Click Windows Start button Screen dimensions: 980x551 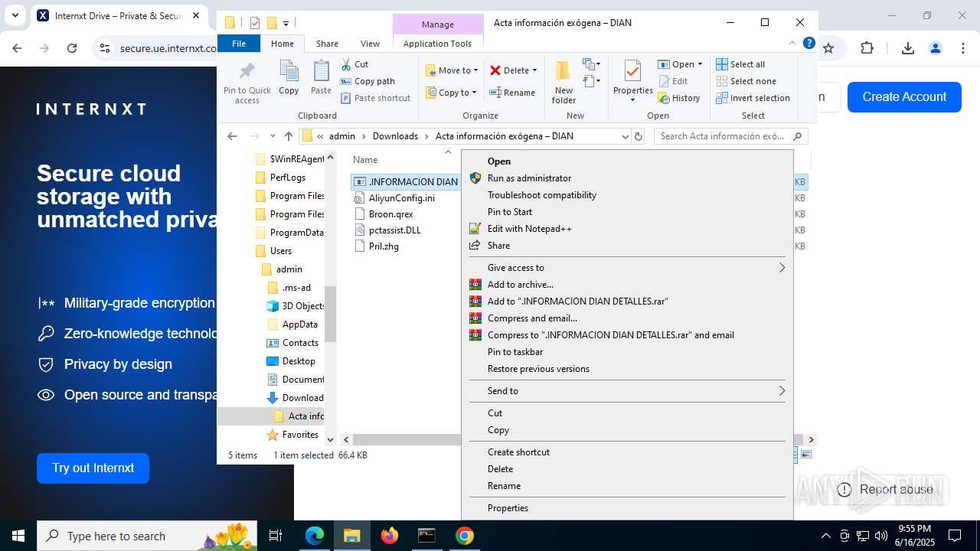click(x=18, y=536)
